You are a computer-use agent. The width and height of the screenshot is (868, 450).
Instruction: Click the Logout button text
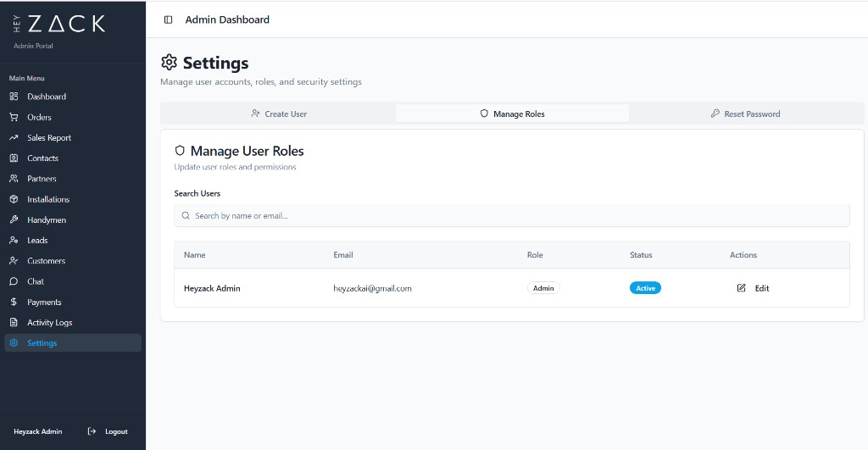116,431
